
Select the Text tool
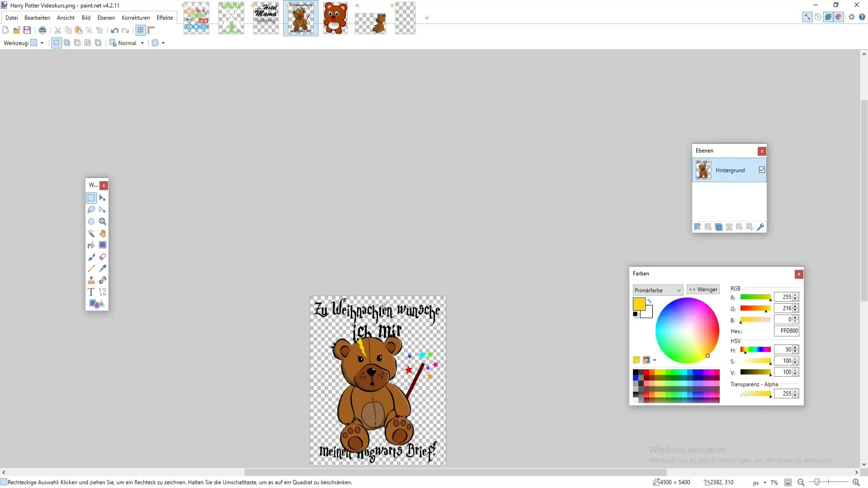pos(91,292)
